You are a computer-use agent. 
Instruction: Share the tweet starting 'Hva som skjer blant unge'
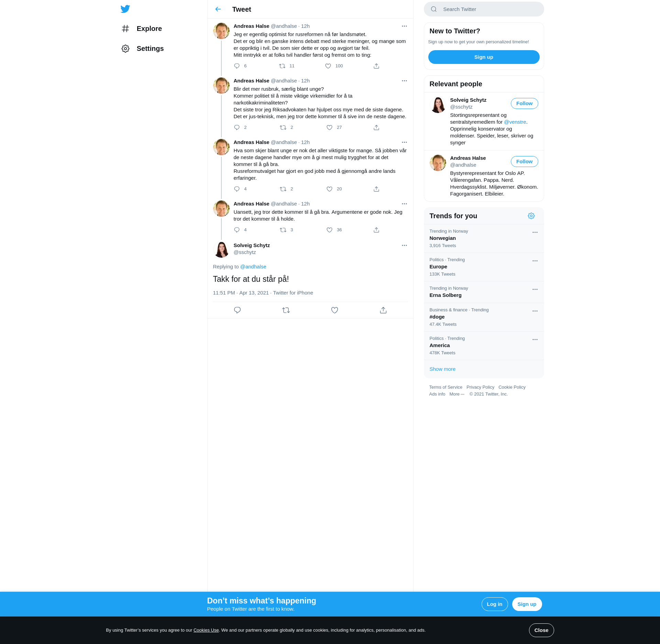[376, 189]
